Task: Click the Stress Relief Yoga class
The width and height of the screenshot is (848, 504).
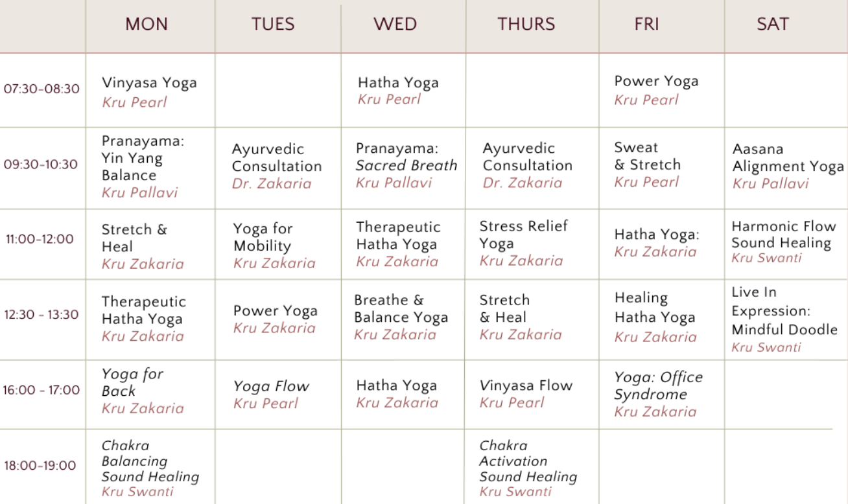Action: pyautogui.click(x=523, y=235)
